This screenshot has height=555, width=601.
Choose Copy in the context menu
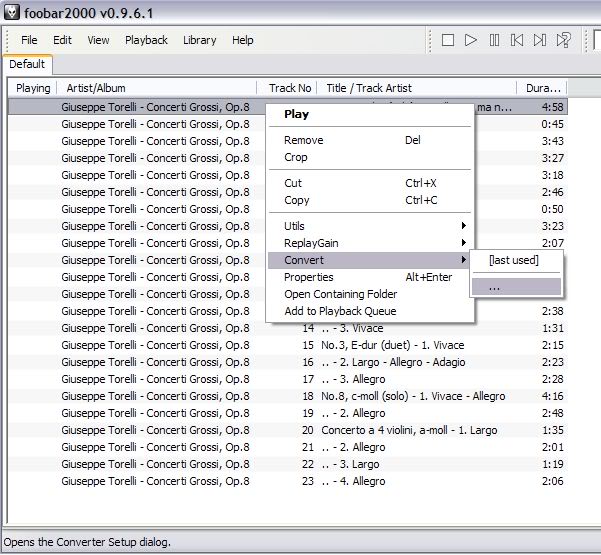[x=370, y=200]
